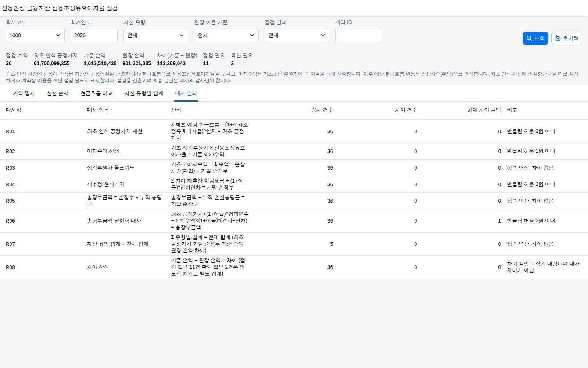Click the 산식 column header
This screenshot has width=588, height=368.
[x=176, y=110]
